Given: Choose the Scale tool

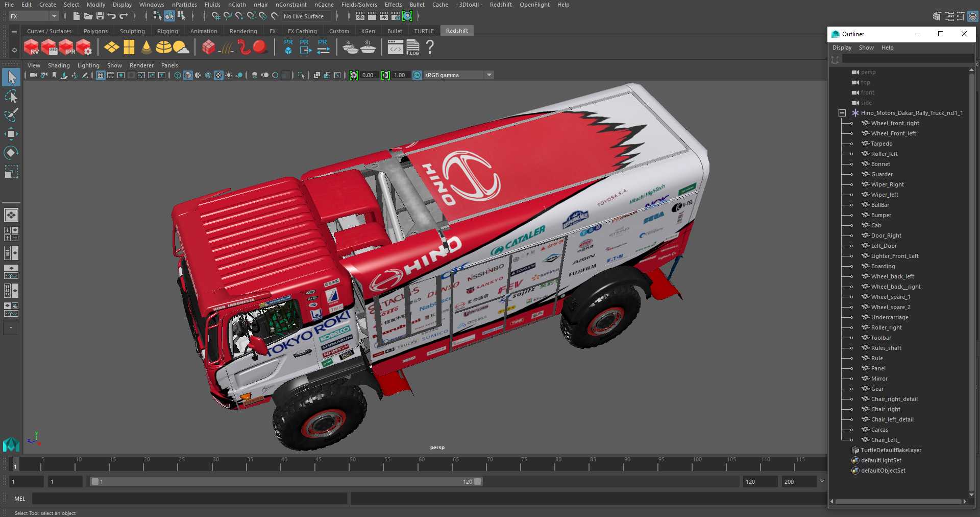Looking at the screenshot, I should pyautogui.click(x=11, y=171).
